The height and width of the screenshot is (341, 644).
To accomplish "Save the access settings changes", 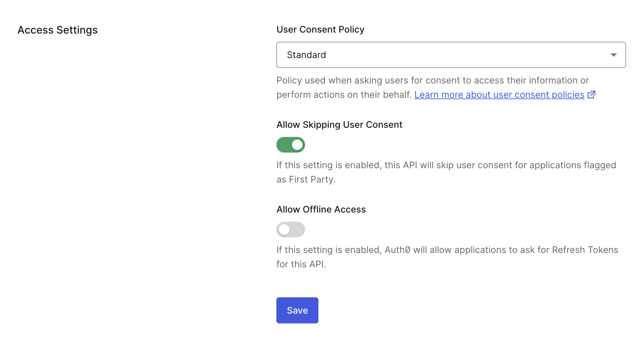I will [297, 310].
